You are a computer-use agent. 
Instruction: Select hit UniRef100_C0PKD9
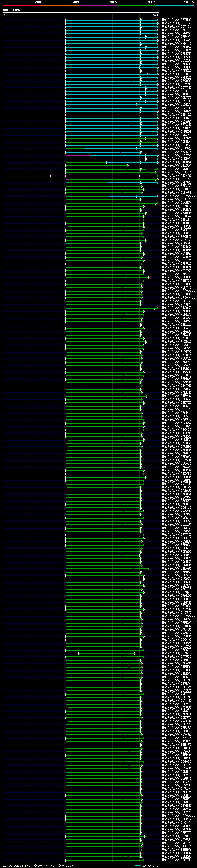(x=177, y=132)
